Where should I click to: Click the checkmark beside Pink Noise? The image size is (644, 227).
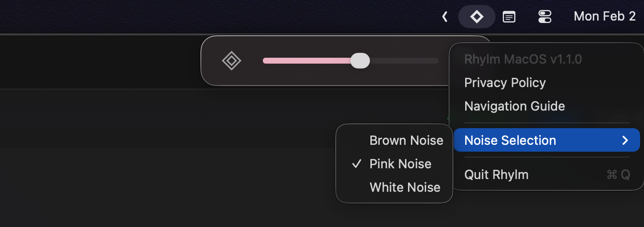(x=357, y=164)
